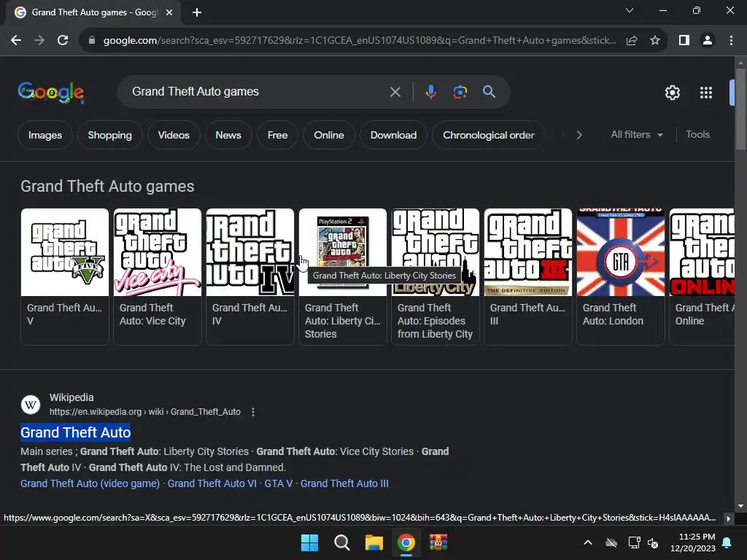Click the magnifier search button
This screenshot has height=560, width=747.
pos(489,92)
